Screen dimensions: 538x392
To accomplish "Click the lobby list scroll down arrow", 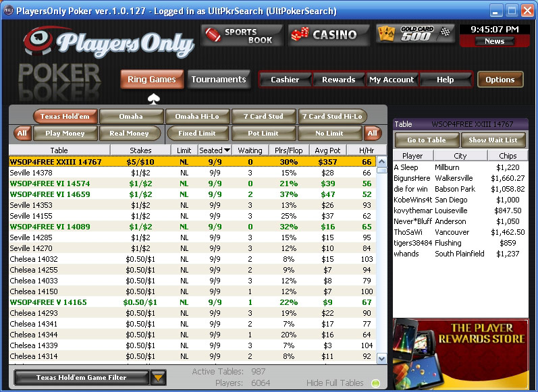I will [x=381, y=359].
